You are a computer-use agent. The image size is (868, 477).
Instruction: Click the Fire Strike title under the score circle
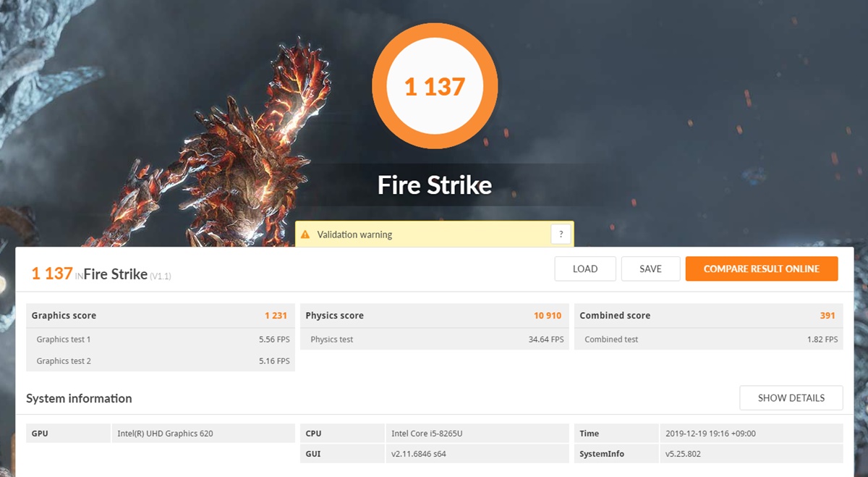(435, 185)
